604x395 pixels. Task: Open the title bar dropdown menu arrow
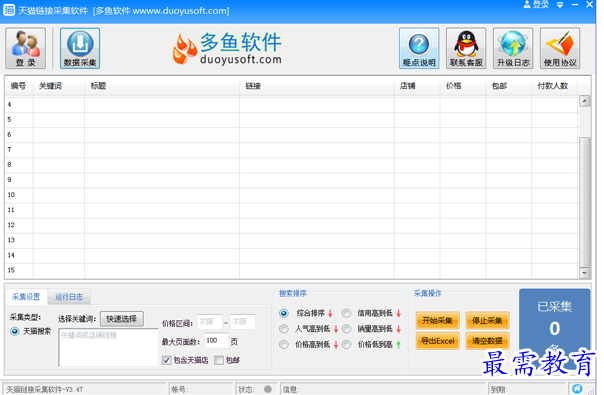(560, 5)
